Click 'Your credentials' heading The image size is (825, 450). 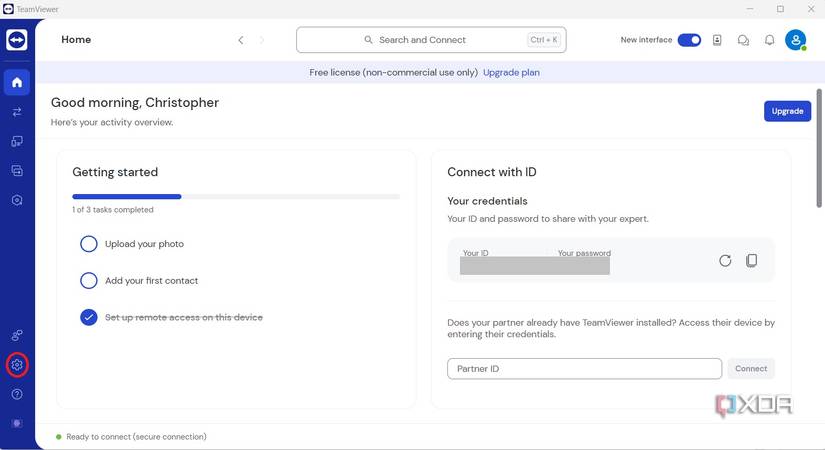coord(487,201)
